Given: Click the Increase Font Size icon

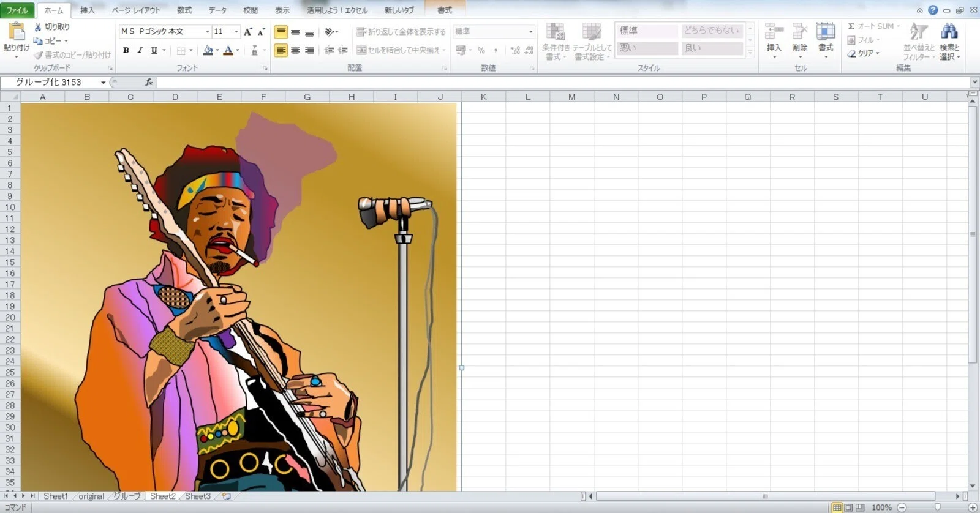Looking at the screenshot, I should tap(247, 31).
